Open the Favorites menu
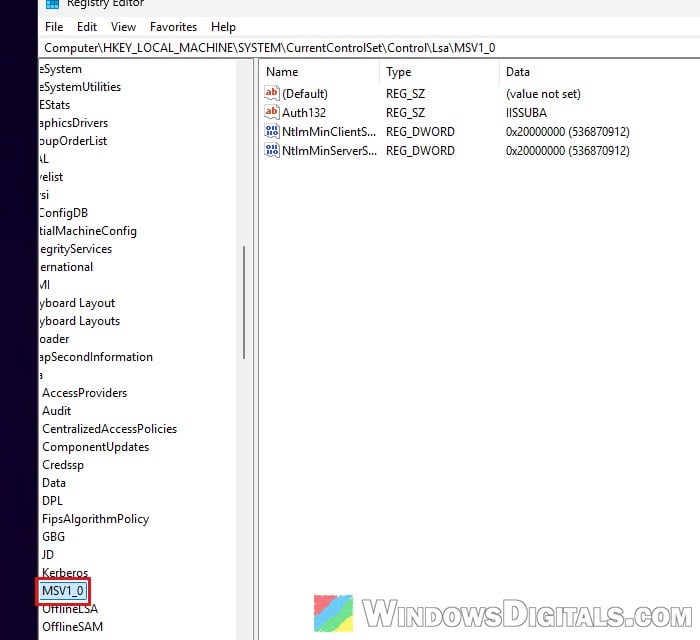Image resolution: width=700 pixels, height=640 pixels. click(x=173, y=27)
